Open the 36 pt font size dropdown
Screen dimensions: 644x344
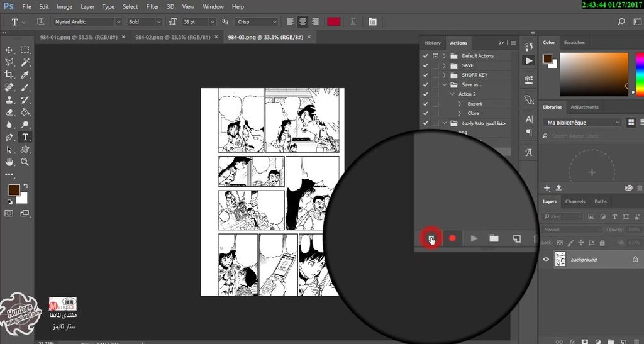(212, 22)
